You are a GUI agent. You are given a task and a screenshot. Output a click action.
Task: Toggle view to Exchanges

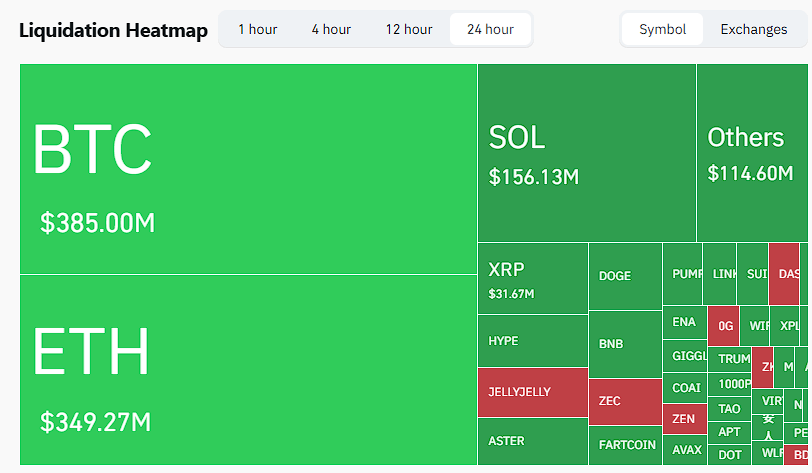pos(753,29)
